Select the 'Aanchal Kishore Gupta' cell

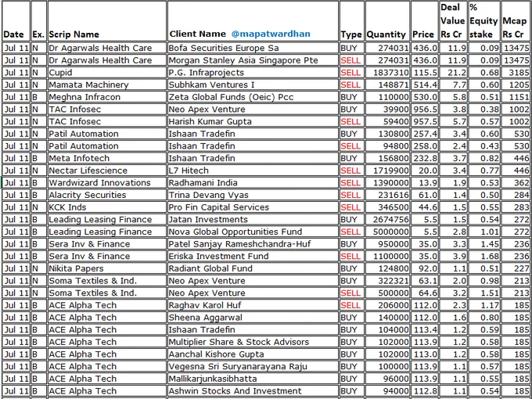click(x=253, y=354)
